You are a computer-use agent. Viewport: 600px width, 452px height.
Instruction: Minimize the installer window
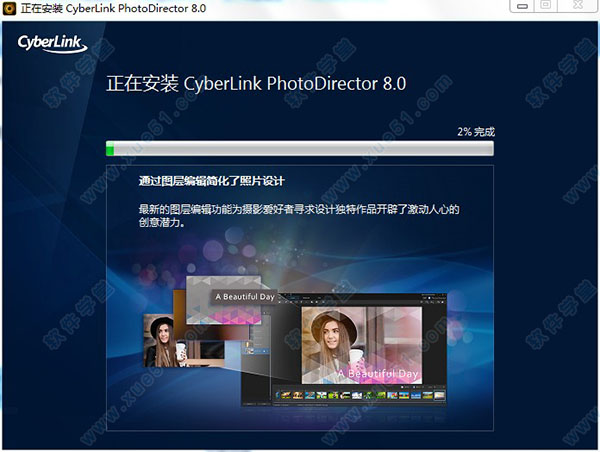(519, 7)
